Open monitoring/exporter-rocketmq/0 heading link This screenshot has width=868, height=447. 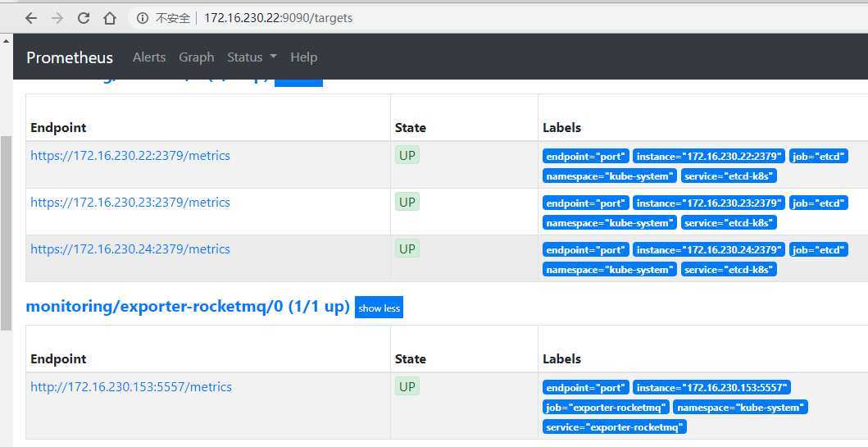(188, 306)
